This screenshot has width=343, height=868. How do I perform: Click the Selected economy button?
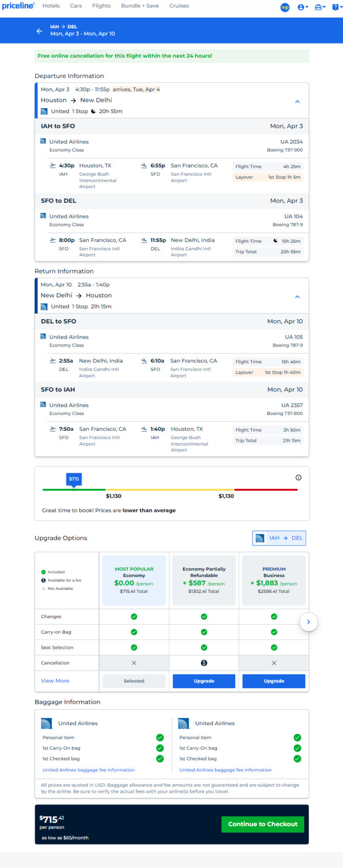134,681
